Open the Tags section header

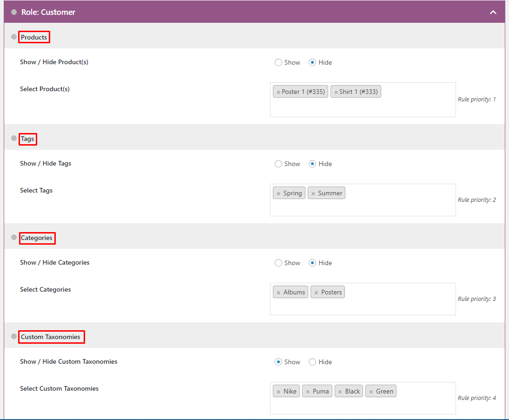pyautogui.click(x=27, y=139)
